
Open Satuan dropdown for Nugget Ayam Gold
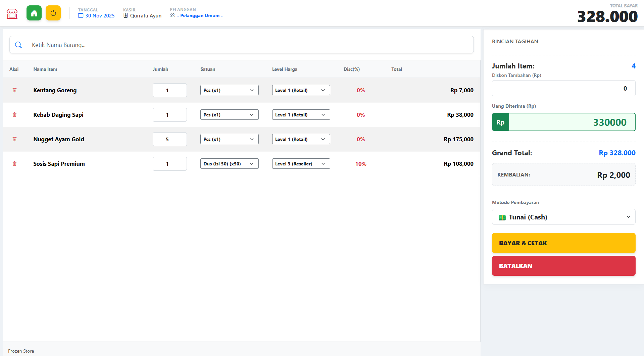coord(229,139)
